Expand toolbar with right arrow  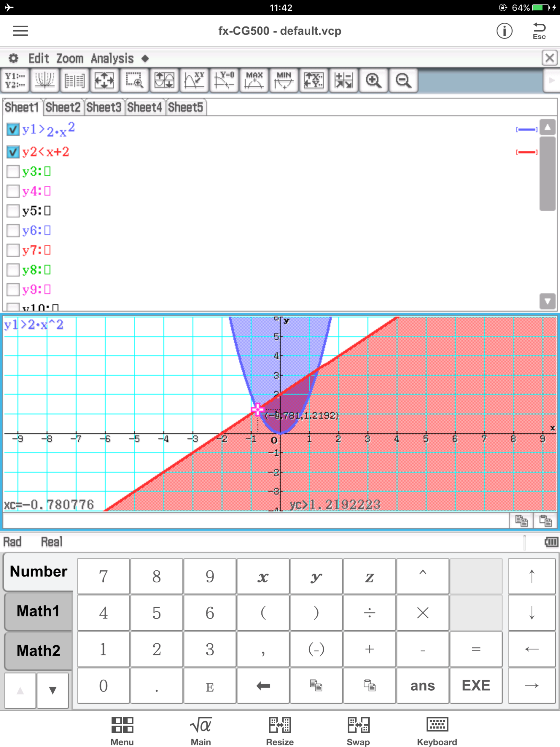(551, 80)
